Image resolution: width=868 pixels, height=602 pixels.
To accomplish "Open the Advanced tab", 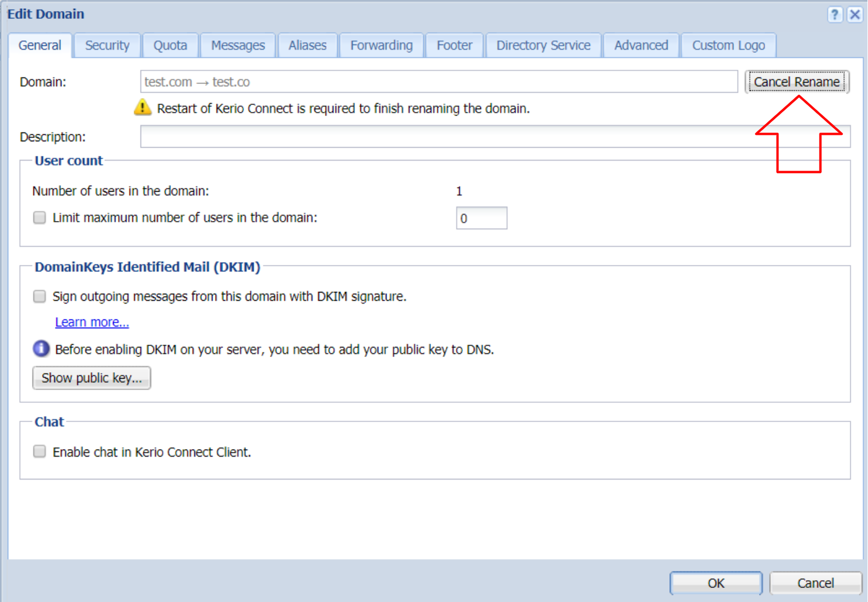I will [x=641, y=46].
